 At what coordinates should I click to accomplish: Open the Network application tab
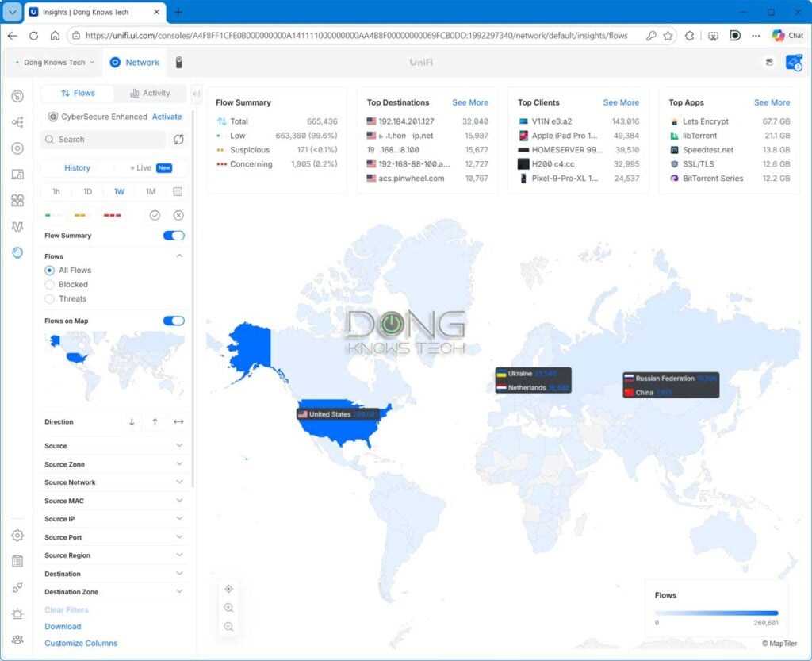135,62
